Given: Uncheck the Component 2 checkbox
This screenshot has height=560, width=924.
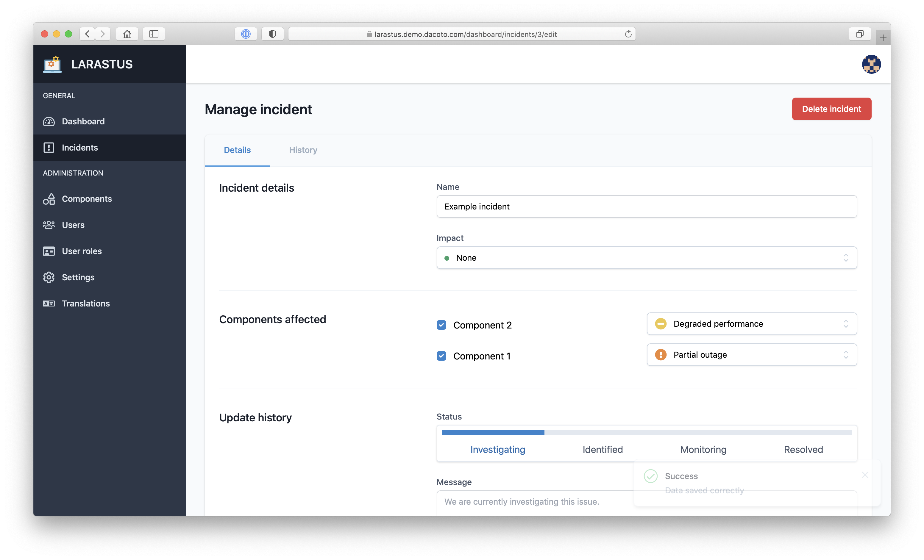Looking at the screenshot, I should (441, 325).
